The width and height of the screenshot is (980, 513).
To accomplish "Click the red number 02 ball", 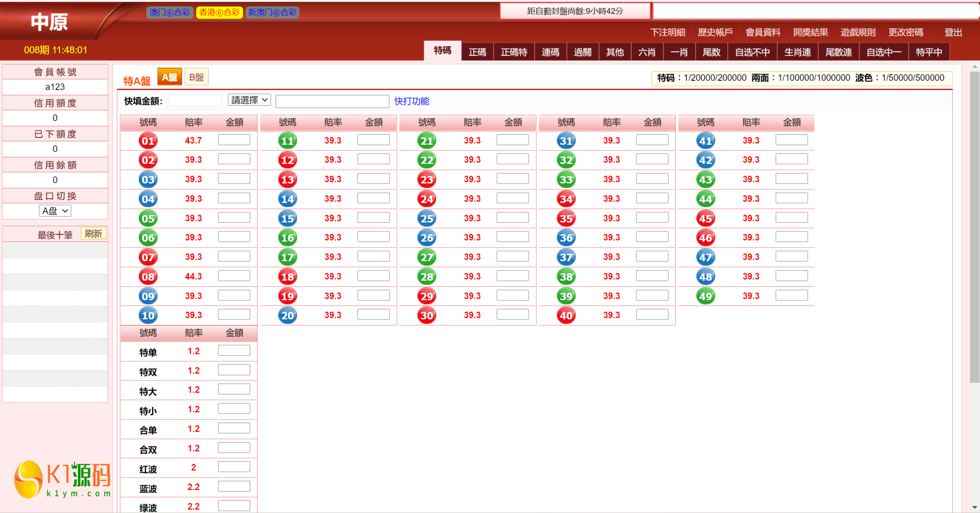I will pyautogui.click(x=148, y=160).
